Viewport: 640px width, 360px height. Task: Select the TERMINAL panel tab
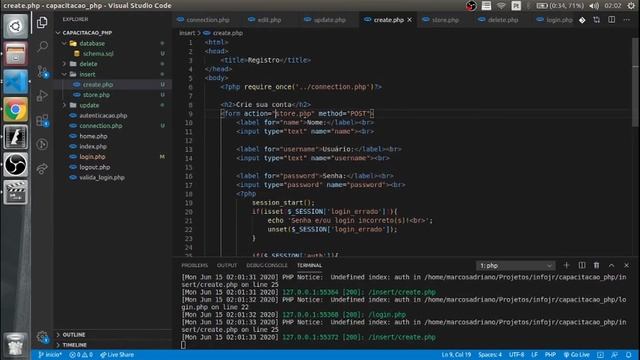309,265
